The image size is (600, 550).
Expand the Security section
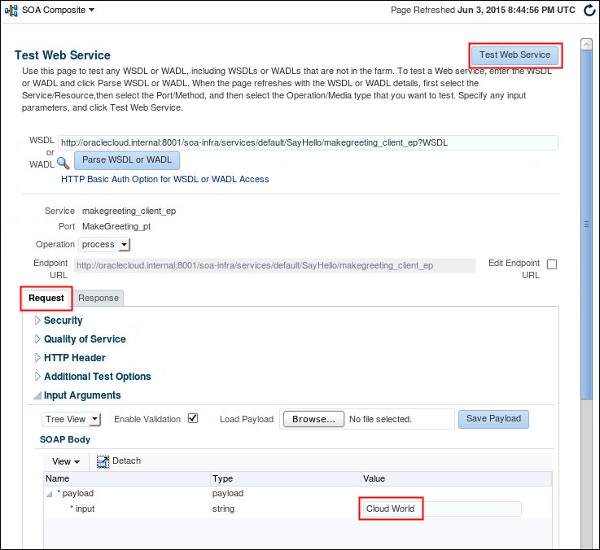pos(38,321)
